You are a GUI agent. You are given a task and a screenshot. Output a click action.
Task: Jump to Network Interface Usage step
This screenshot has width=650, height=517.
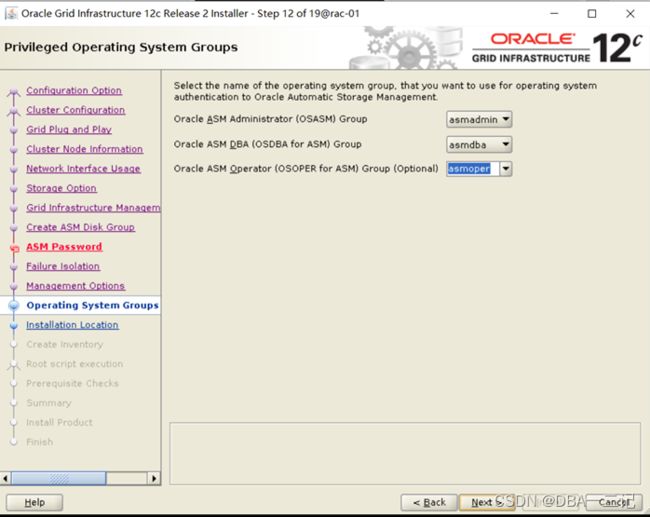point(83,168)
